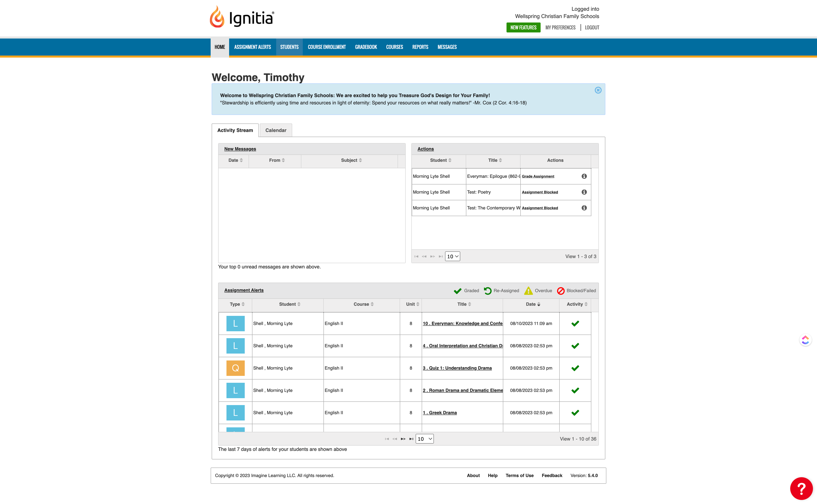Click the L lesson icon for Roman Drama
This screenshot has width=817, height=504.
coord(235,390)
